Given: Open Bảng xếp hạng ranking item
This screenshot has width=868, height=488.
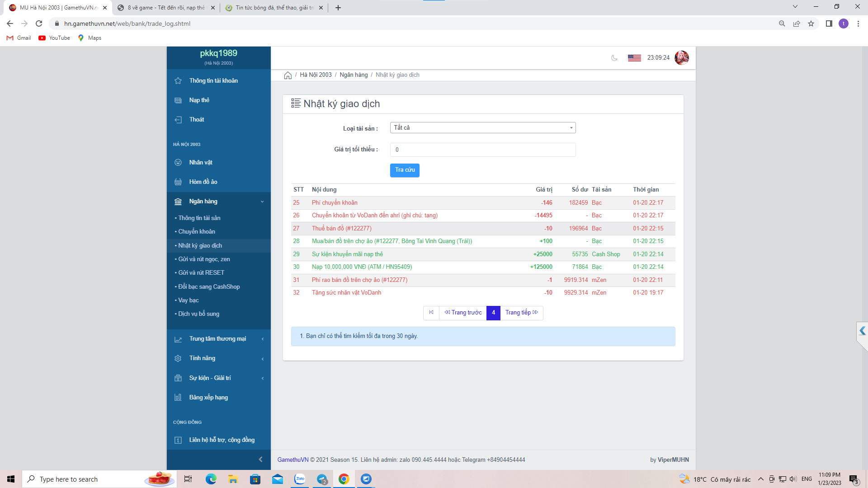Looking at the screenshot, I should click(x=208, y=398).
